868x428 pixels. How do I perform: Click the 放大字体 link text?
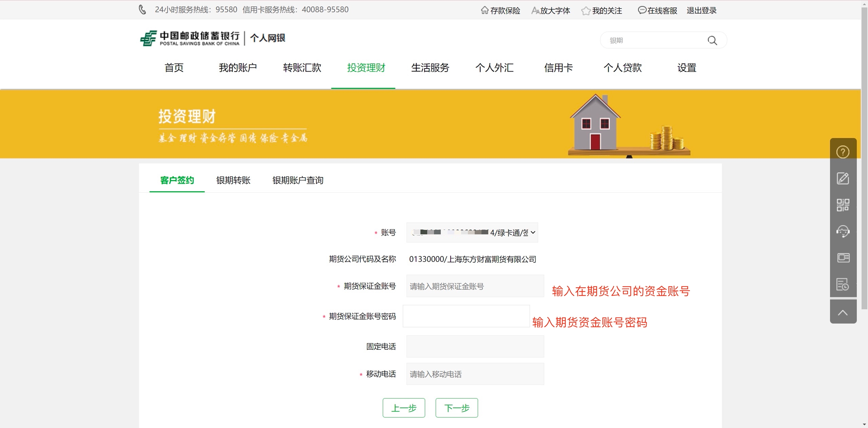tap(555, 11)
